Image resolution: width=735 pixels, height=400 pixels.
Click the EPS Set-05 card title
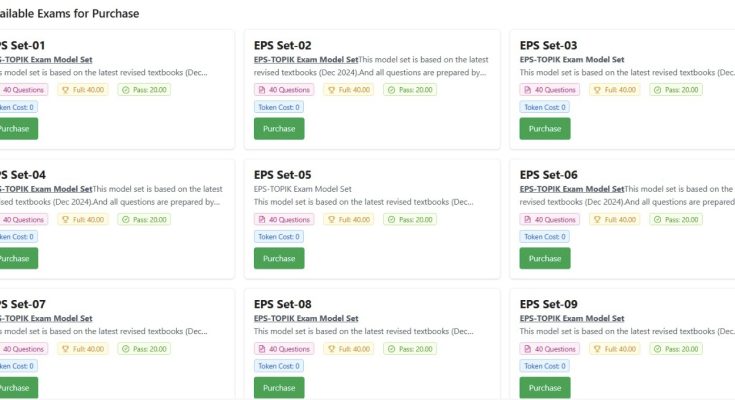point(283,175)
